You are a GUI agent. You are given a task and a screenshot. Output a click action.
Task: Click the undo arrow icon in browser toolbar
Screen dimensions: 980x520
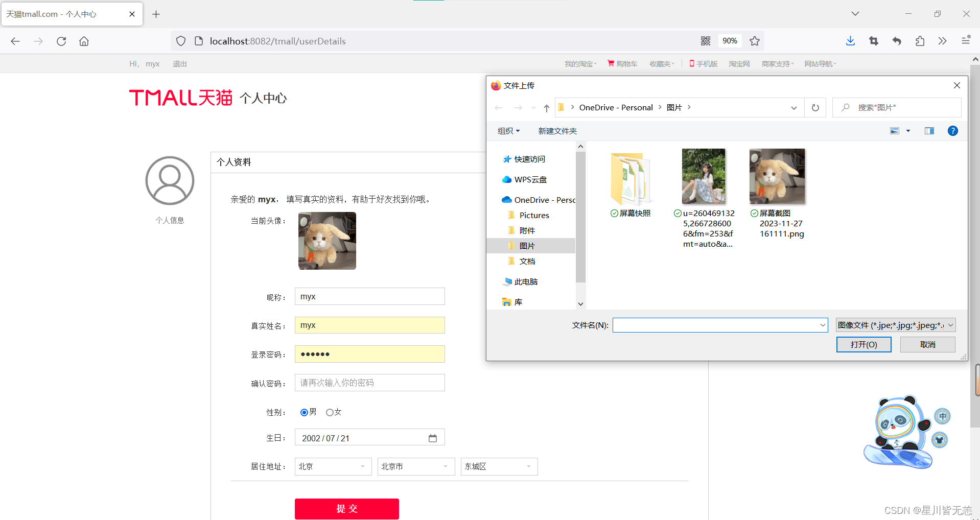[x=897, y=41]
